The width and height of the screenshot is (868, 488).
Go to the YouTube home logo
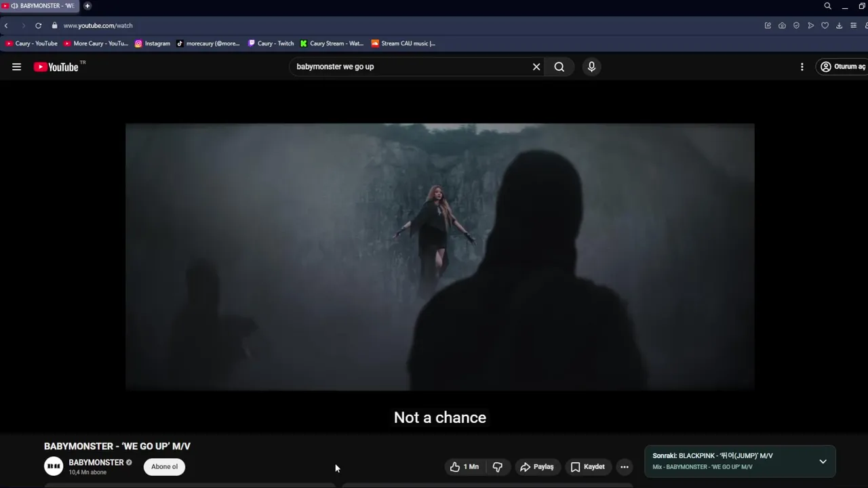click(56, 66)
